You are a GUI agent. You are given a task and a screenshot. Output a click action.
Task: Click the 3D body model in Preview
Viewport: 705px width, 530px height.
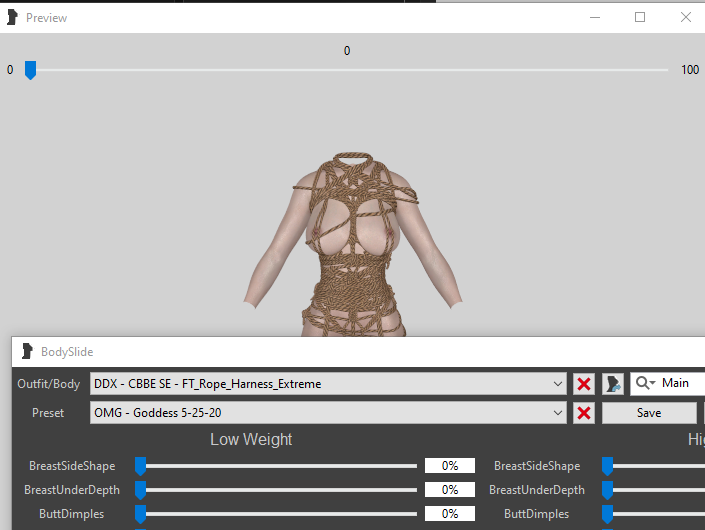tap(353, 244)
